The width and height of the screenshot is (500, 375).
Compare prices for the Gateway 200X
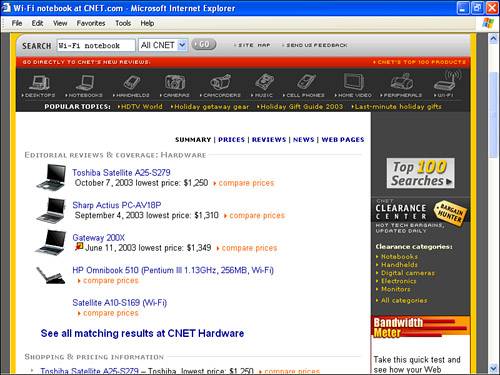point(247,248)
